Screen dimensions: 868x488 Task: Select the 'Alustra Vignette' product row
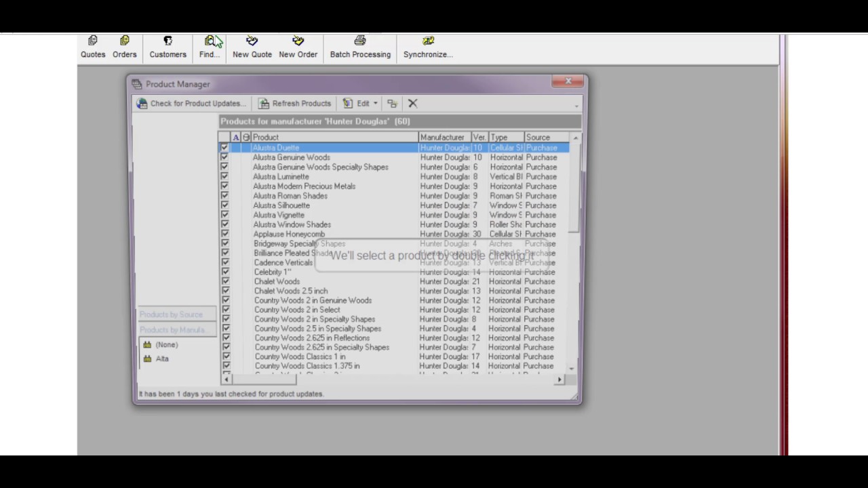coord(394,215)
